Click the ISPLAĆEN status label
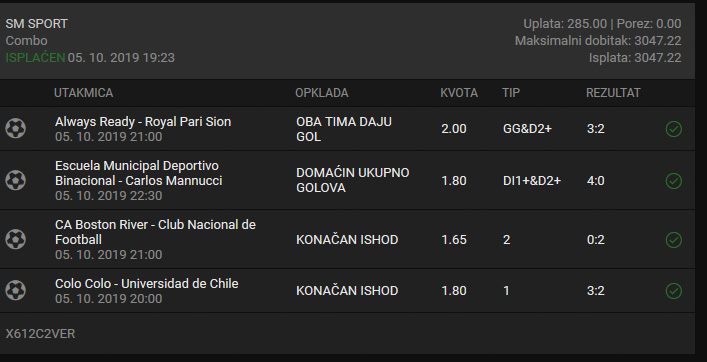 [x=35, y=58]
